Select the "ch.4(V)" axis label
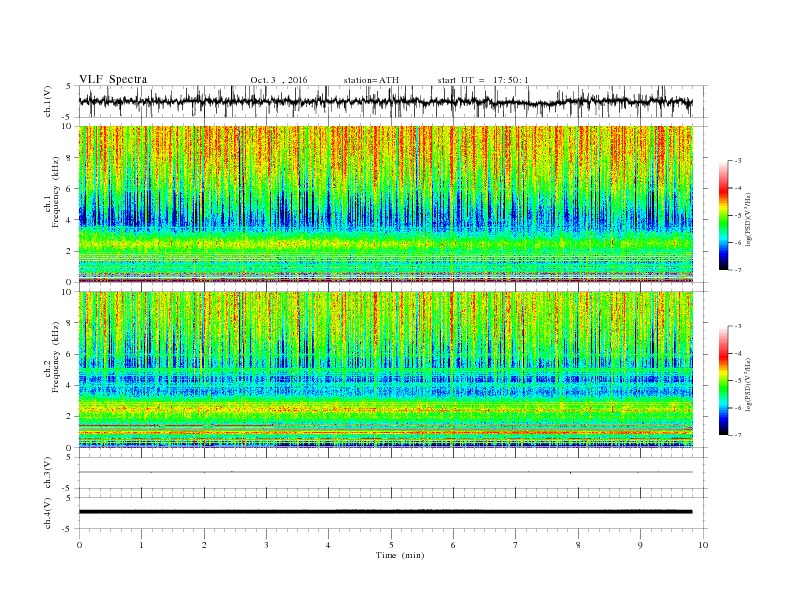 tap(48, 513)
